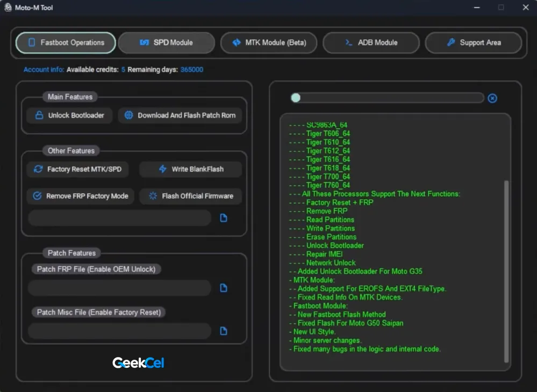This screenshot has width=537, height=392.
Task: Click the Account info label
Action: pyautogui.click(x=44, y=69)
